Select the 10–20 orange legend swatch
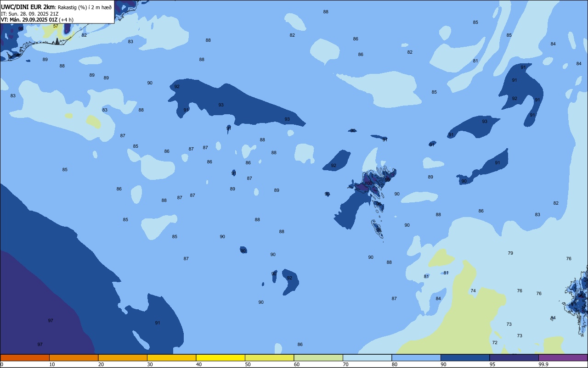Image resolution: width=588 pixels, height=368 pixels. (73, 357)
